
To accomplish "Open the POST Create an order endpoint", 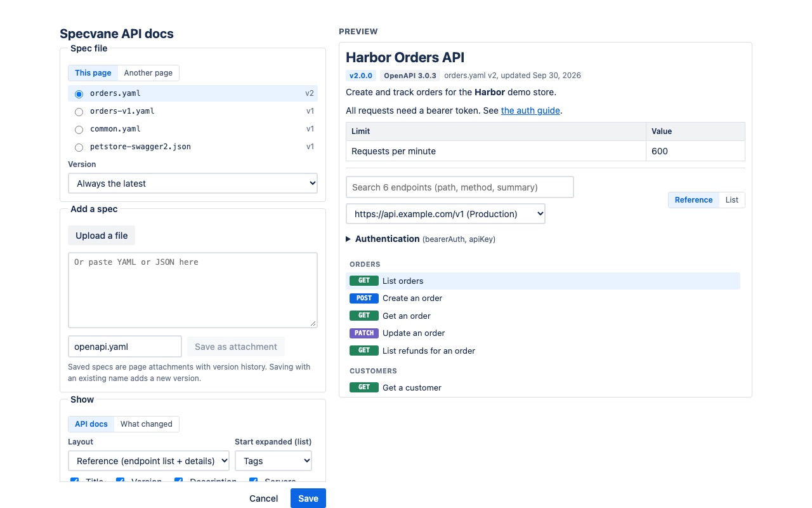I will [x=543, y=298].
